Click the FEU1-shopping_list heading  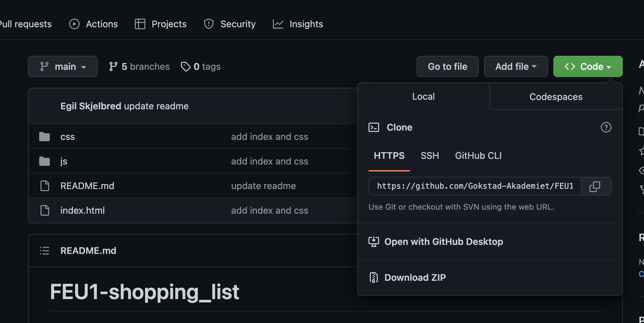click(x=144, y=292)
